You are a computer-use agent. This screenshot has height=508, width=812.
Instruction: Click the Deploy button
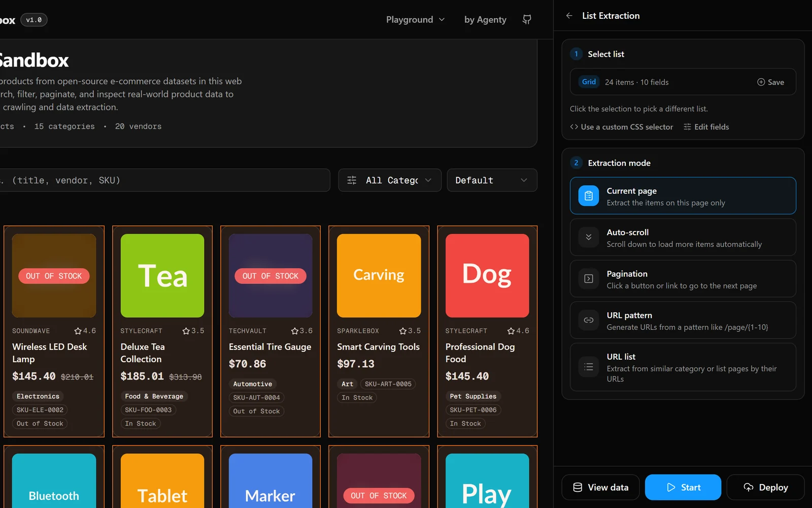(x=765, y=487)
